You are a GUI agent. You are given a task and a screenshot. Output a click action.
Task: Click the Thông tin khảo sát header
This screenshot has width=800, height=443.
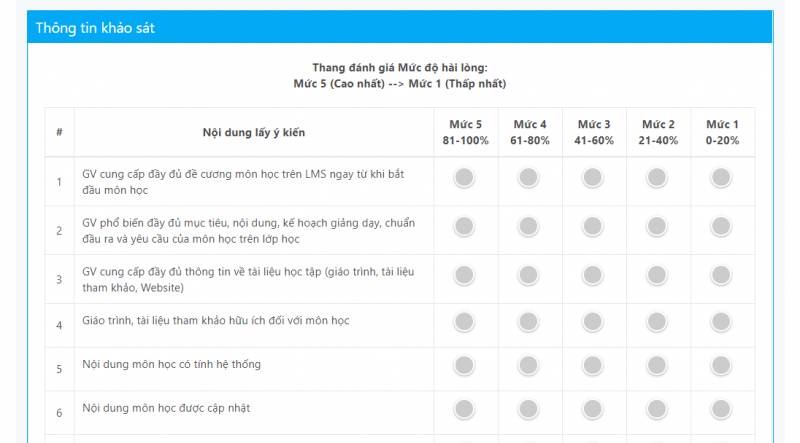95,28
